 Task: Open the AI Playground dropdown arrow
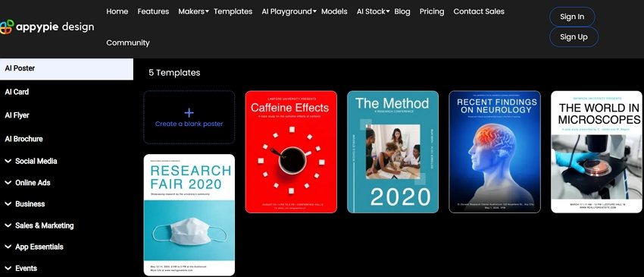[314, 11]
